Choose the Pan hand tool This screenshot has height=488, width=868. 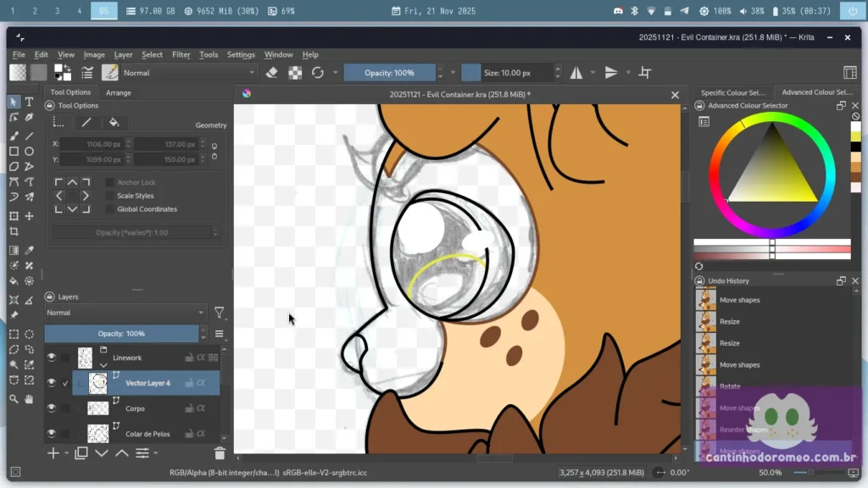29,399
